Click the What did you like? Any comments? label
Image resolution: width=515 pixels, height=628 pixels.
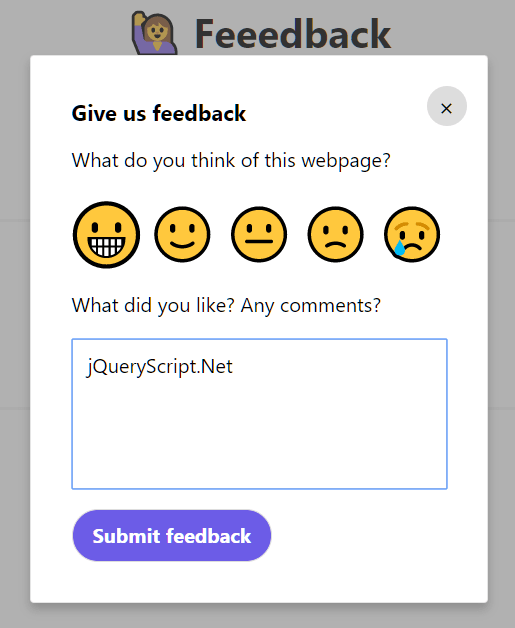(x=226, y=306)
